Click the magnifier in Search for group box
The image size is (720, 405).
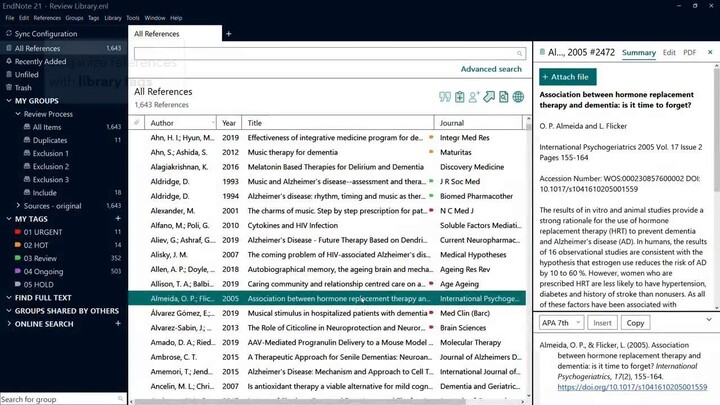point(120,399)
